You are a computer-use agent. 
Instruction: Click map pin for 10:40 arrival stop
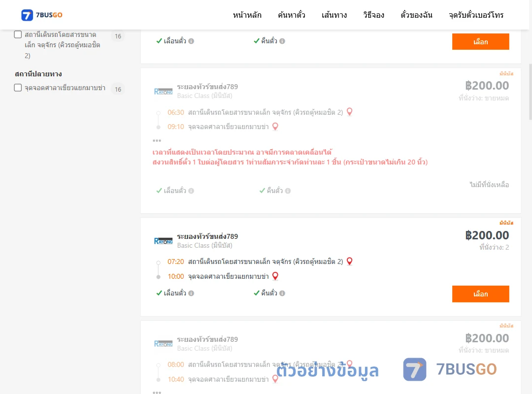[275, 379]
